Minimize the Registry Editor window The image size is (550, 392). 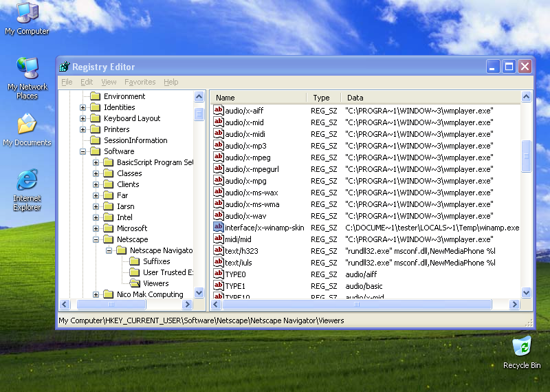pos(492,66)
